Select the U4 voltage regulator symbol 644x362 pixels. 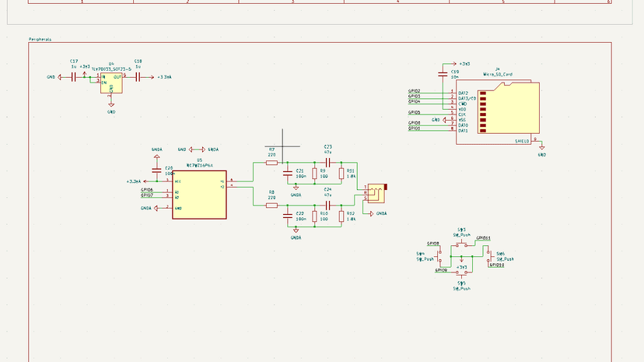click(x=111, y=84)
